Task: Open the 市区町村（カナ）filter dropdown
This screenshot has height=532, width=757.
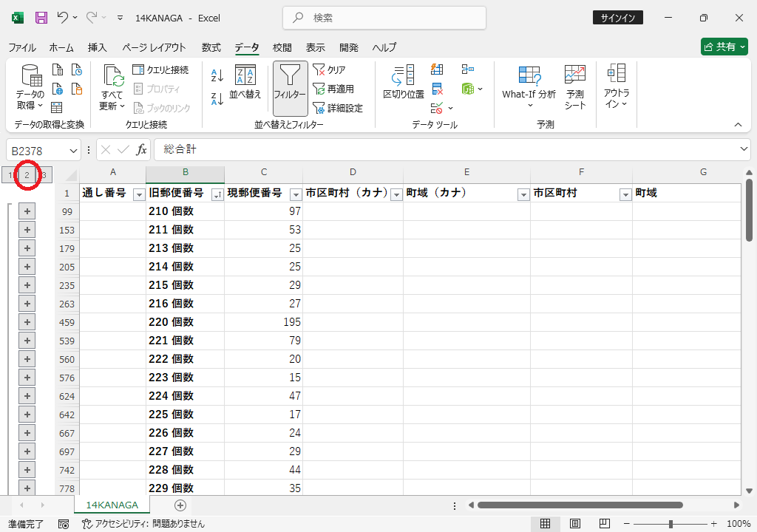Action: tap(396, 194)
